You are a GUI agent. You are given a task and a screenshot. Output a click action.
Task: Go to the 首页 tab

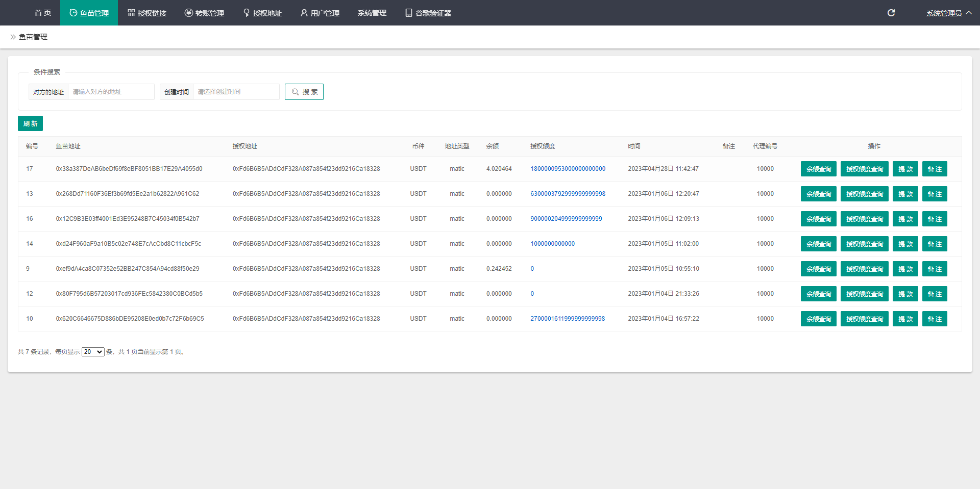pyautogui.click(x=43, y=13)
